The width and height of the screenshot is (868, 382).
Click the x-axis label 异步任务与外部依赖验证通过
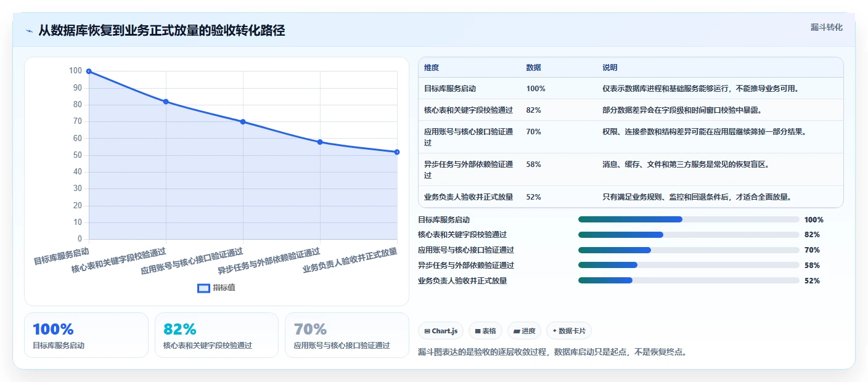(269, 261)
